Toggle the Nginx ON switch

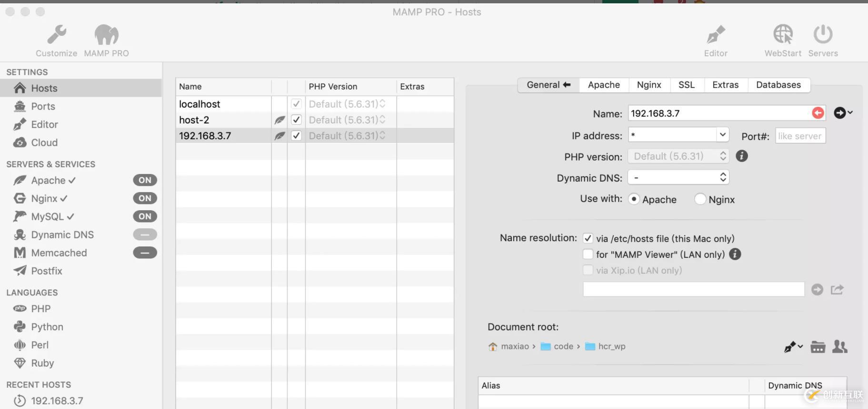pyautogui.click(x=145, y=198)
